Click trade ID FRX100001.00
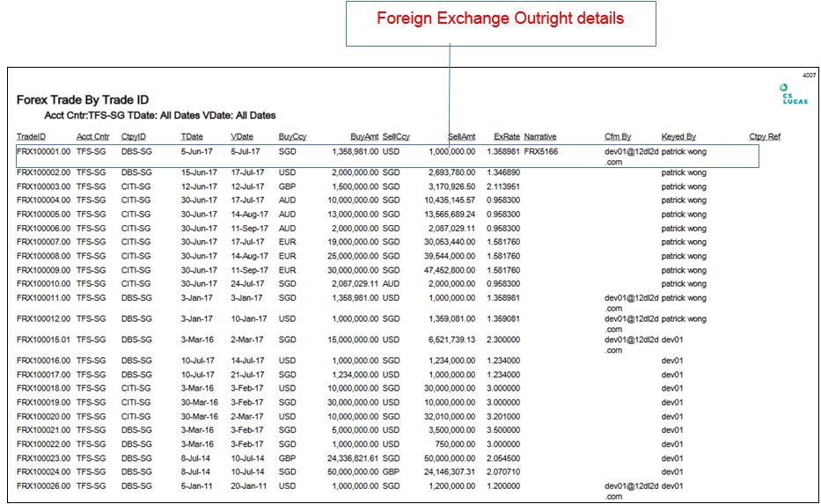821x504 pixels. 43,152
